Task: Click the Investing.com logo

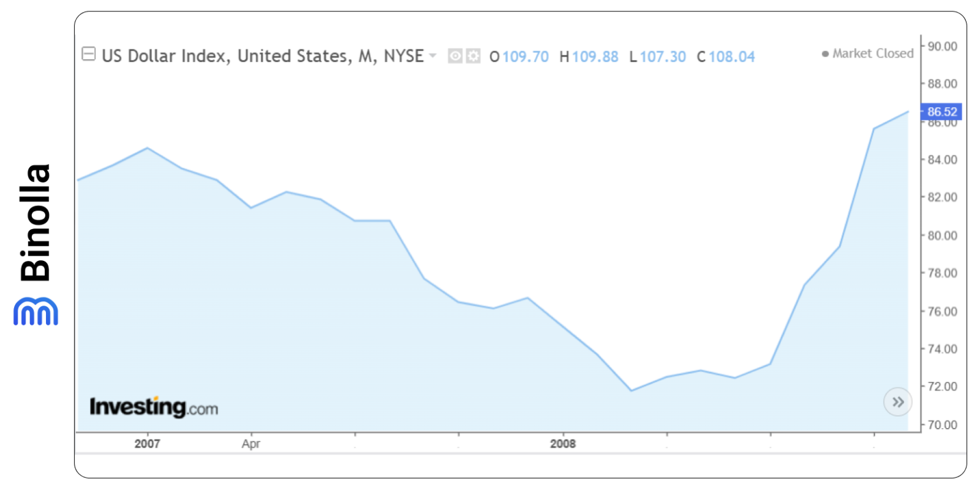Action: tap(154, 406)
